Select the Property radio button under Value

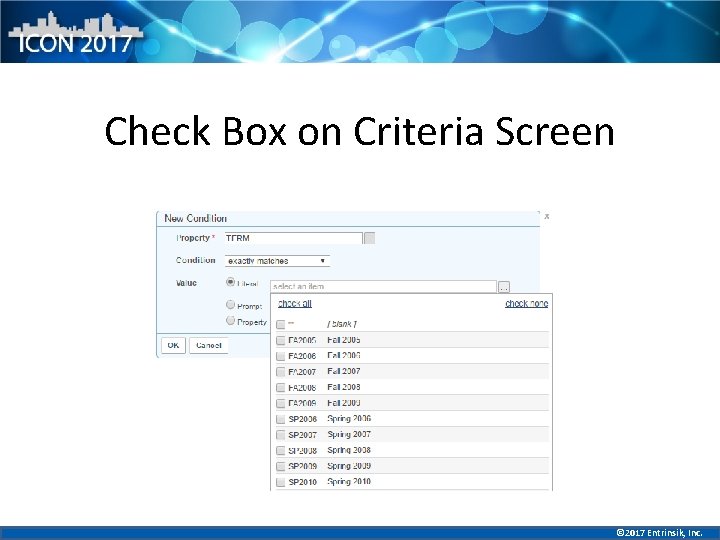(231, 321)
